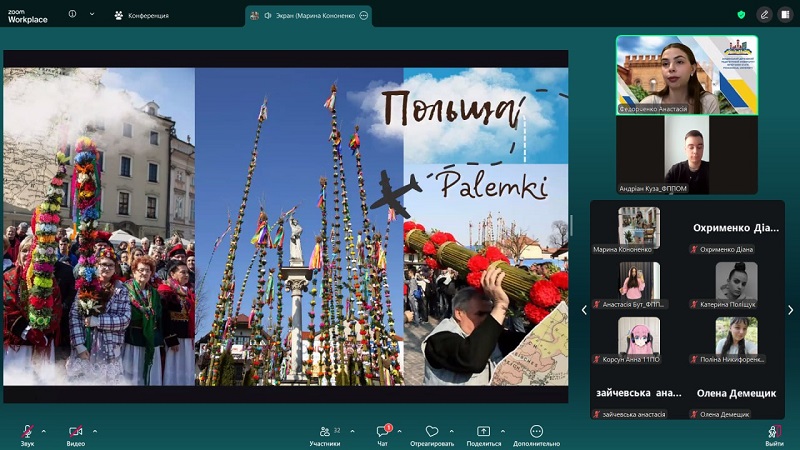Open the annotation pencil tool

pos(764,15)
